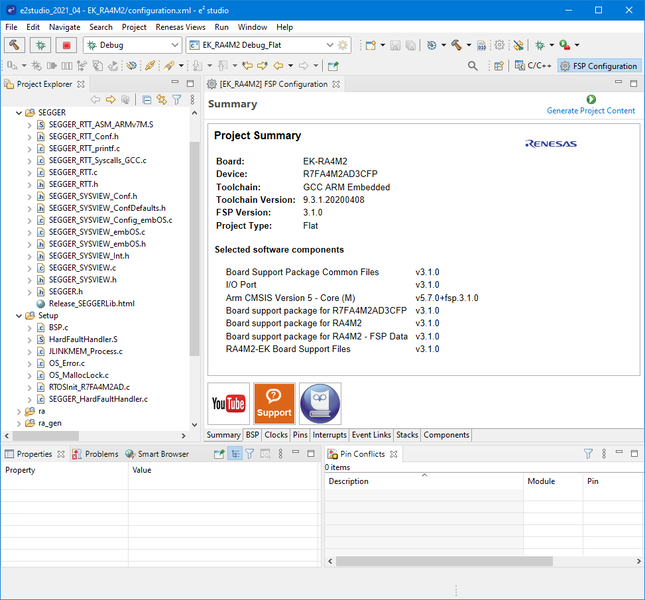The image size is (645, 600).
Task: Click the search magnifier toolbar icon
Action: [473, 66]
